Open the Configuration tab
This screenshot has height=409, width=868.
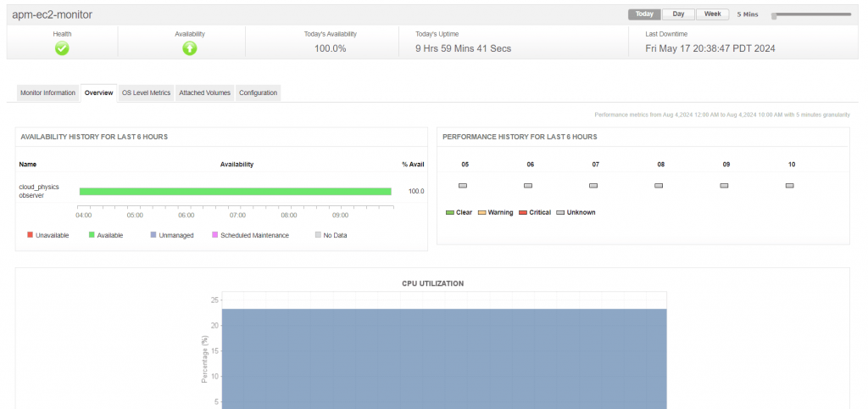pos(258,92)
